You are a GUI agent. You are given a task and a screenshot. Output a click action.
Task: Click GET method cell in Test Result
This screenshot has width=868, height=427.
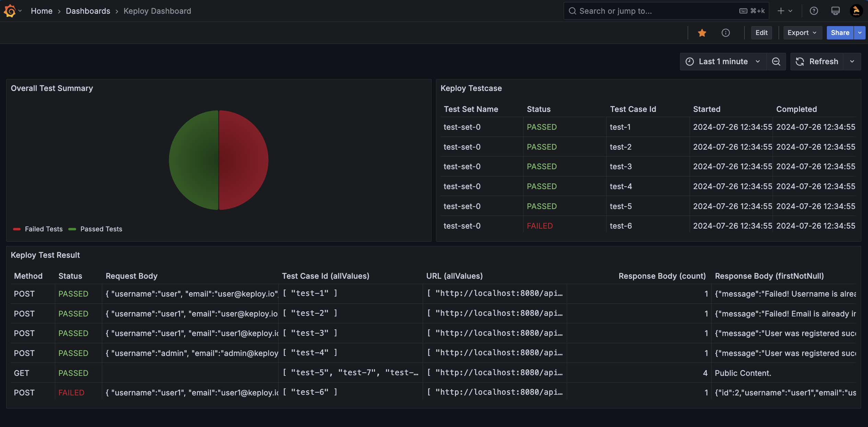click(x=33, y=373)
